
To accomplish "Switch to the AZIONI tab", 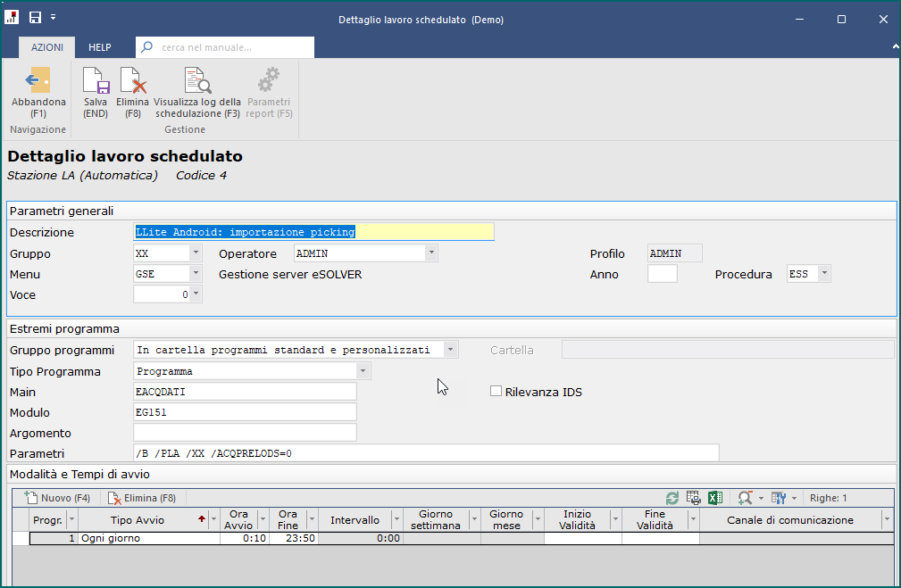I will [x=47, y=47].
